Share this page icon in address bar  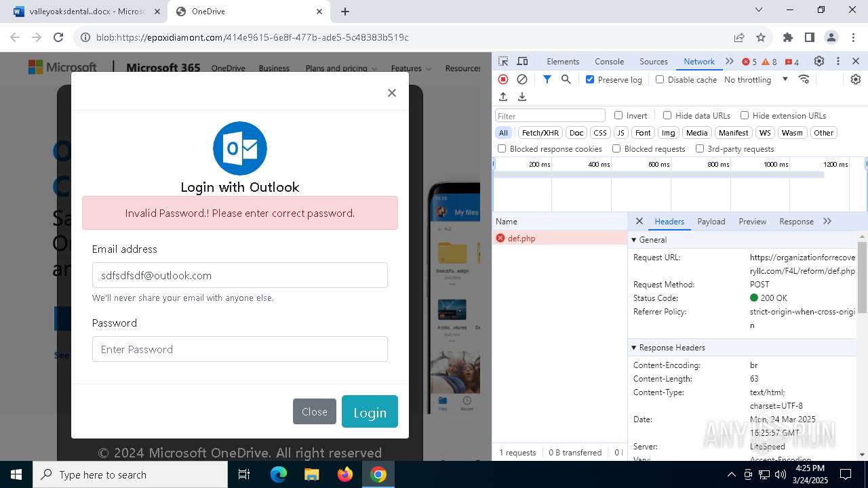tap(739, 37)
